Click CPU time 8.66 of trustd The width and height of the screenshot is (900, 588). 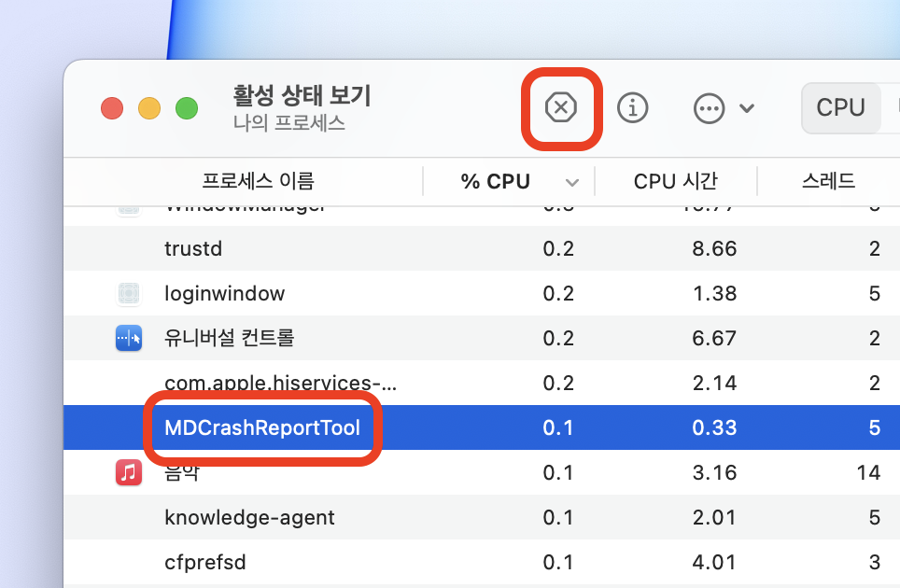[x=714, y=248]
